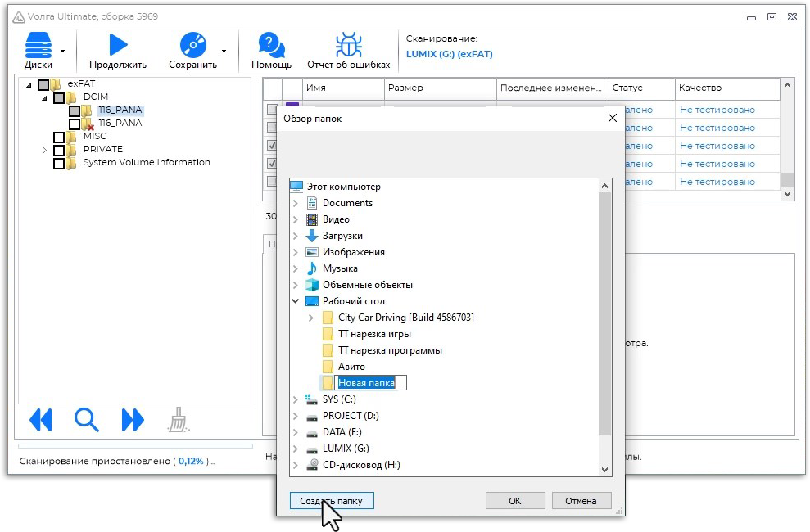This screenshot has height=532, width=810.
Task: Click the fast-forward double-arrow icon
Action: pyautogui.click(x=132, y=420)
